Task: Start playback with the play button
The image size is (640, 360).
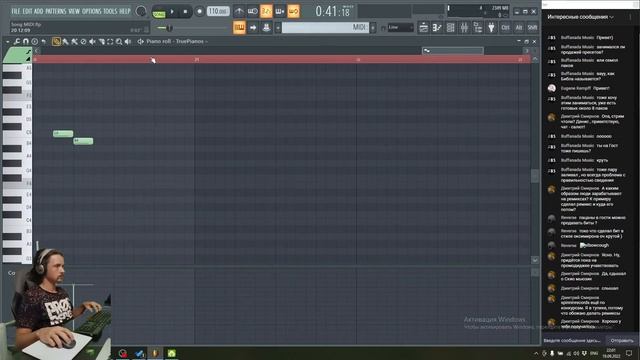Action: (172, 12)
